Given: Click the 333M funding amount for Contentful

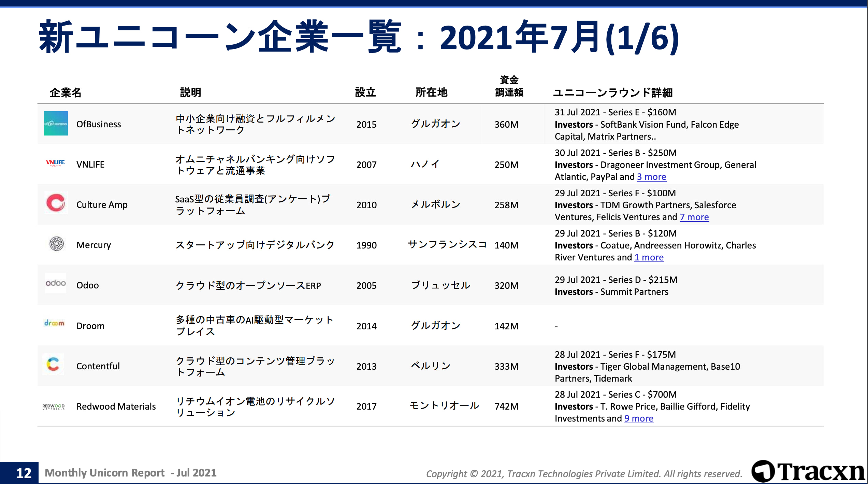Looking at the screenshot, I should click(x=506, y=366).
